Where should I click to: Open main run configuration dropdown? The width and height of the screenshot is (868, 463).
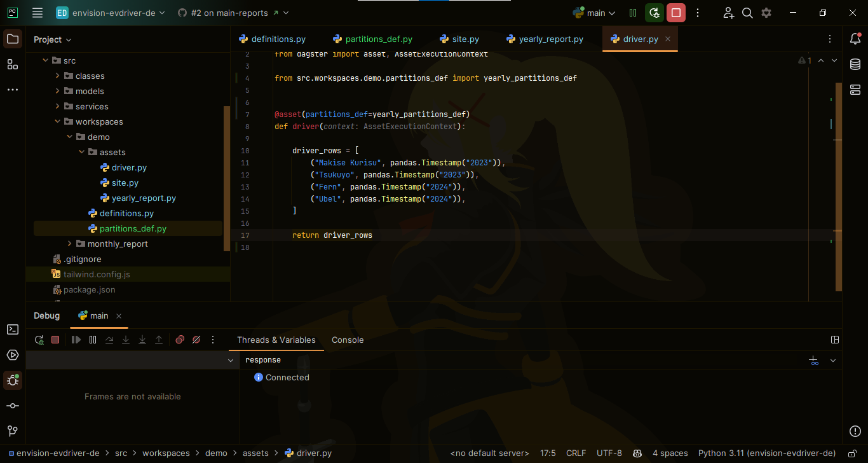click(595, 13)
